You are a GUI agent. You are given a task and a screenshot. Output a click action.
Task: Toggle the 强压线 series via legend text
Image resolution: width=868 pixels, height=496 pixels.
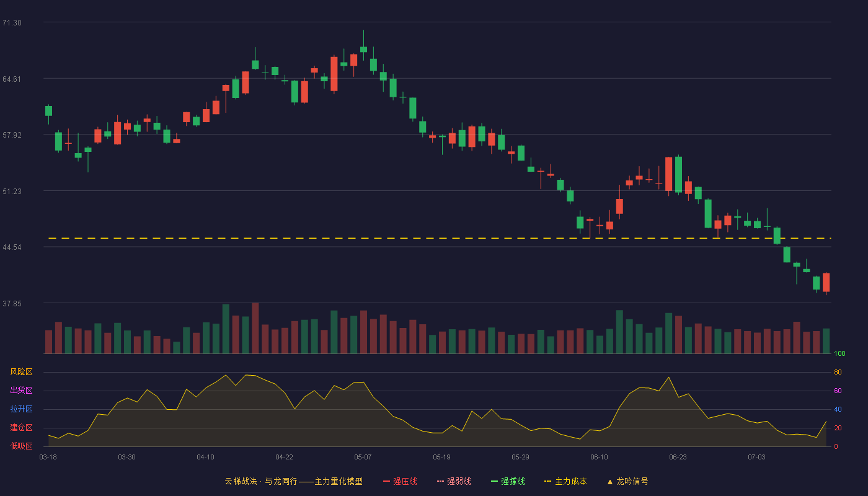(x=405, y=481)
